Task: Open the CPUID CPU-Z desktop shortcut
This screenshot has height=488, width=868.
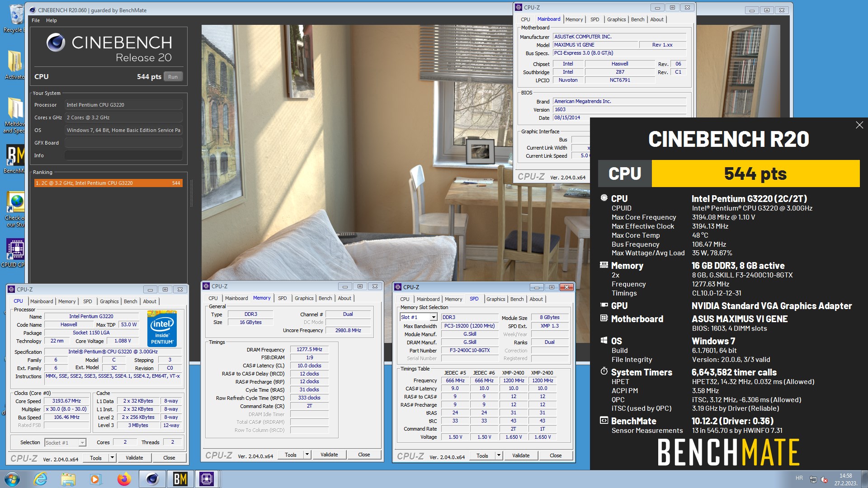Action: coord(15,253)
